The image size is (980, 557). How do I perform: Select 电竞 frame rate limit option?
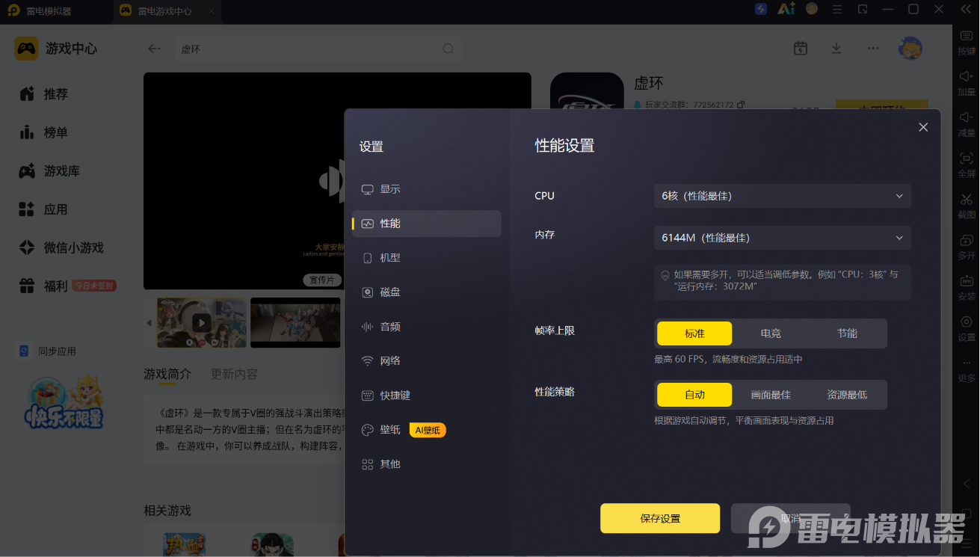771,333
